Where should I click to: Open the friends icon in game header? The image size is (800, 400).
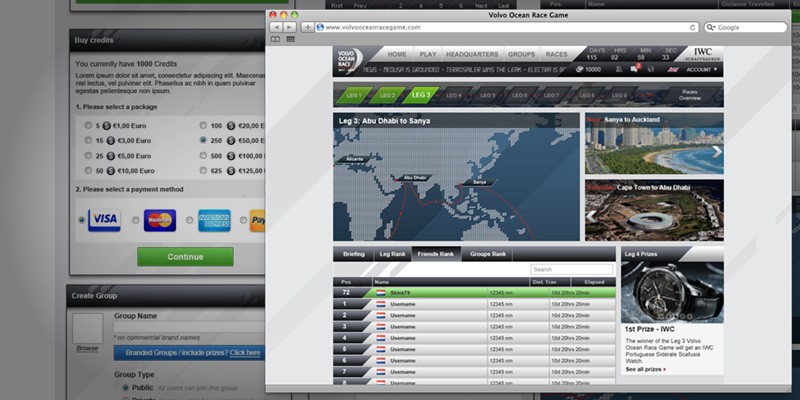click(x=618, y=69)
